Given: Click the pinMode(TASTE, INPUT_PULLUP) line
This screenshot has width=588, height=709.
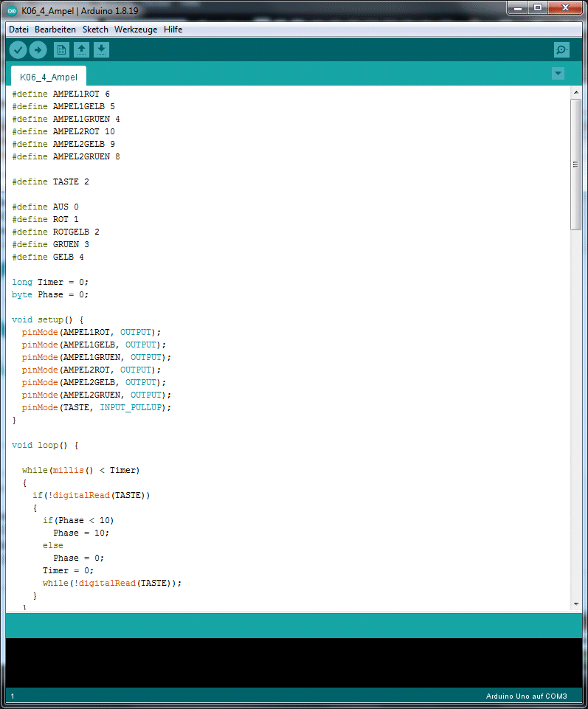Looking at the screenshot, I should (97, 407).
